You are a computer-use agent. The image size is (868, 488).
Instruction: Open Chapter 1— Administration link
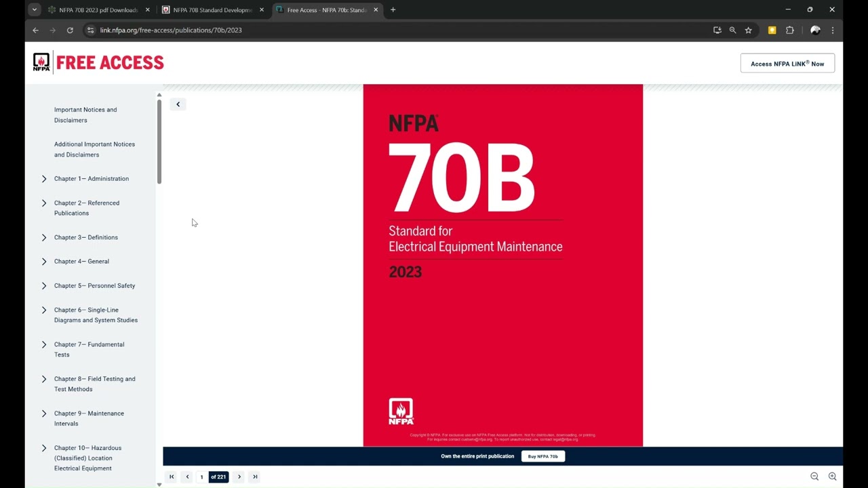(92, 179)
